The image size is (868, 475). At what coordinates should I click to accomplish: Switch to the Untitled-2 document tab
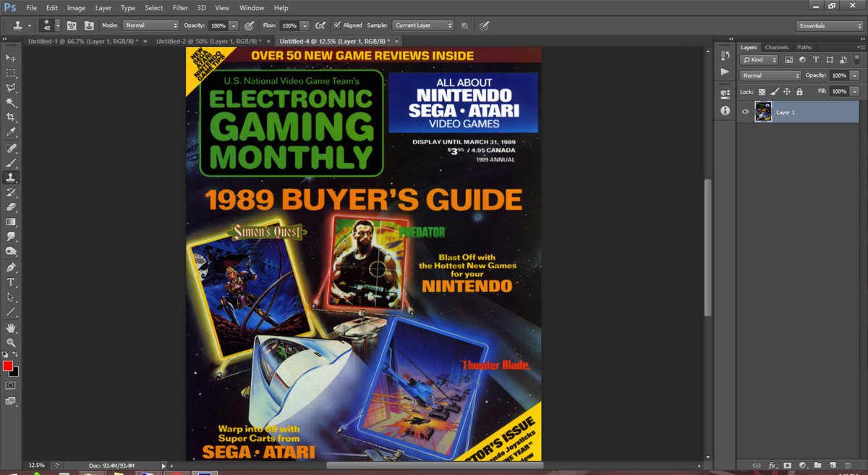coord(208,41)
